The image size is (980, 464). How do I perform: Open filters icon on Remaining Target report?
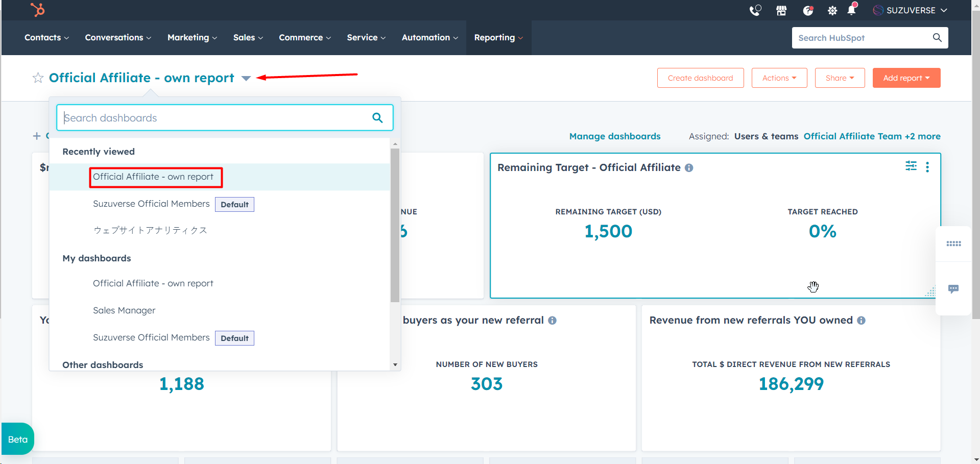(x=911, y=166)
